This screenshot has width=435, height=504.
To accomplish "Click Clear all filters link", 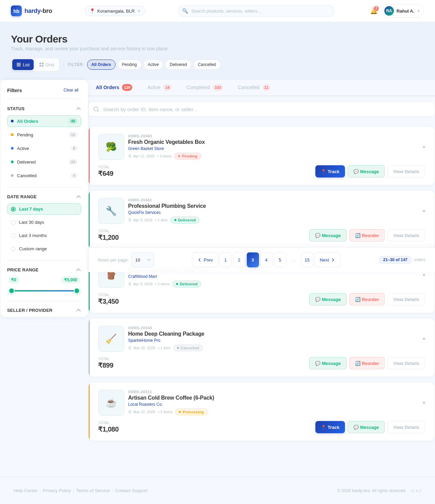I will [71, 90].
